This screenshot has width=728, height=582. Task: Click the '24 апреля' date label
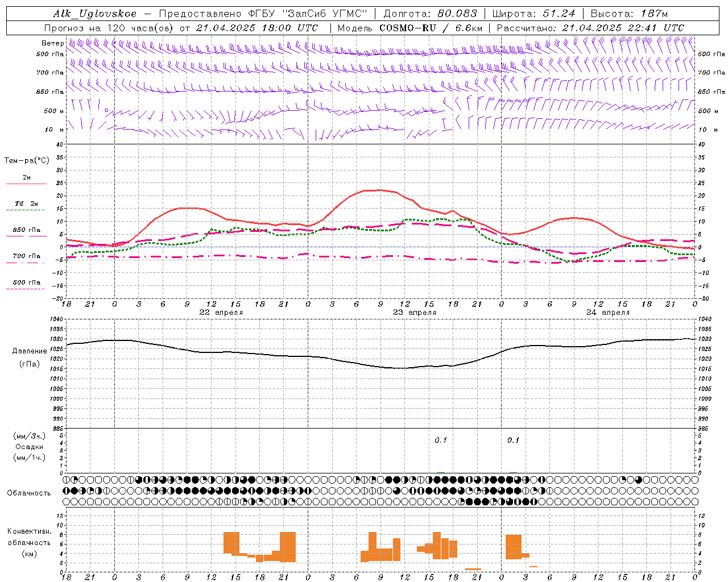(x=608, y=313)
